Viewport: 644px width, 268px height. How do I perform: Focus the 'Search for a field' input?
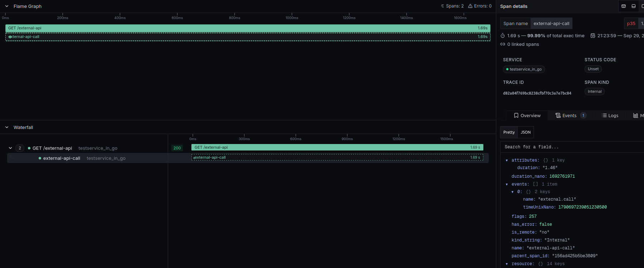pyautogui.click(x=572, y=147)
